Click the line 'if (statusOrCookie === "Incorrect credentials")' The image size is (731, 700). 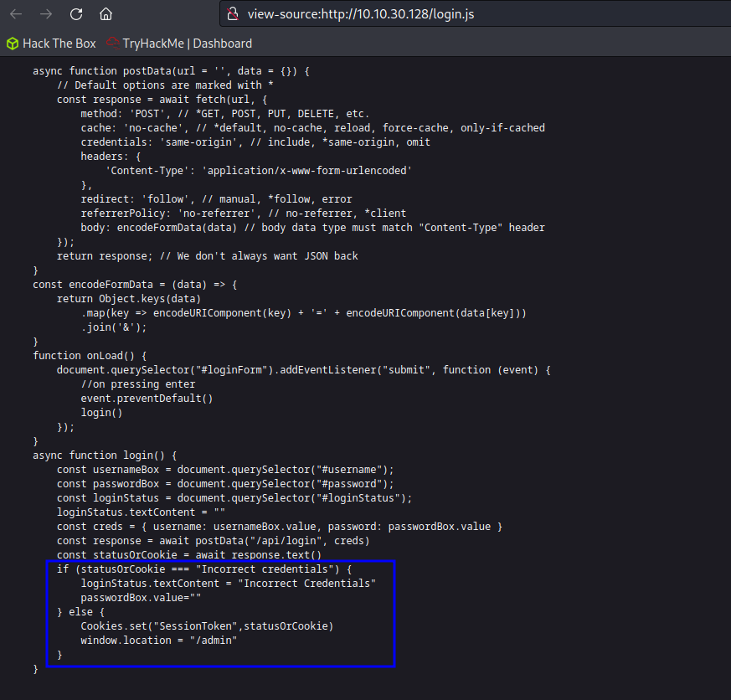click(204, 569)
